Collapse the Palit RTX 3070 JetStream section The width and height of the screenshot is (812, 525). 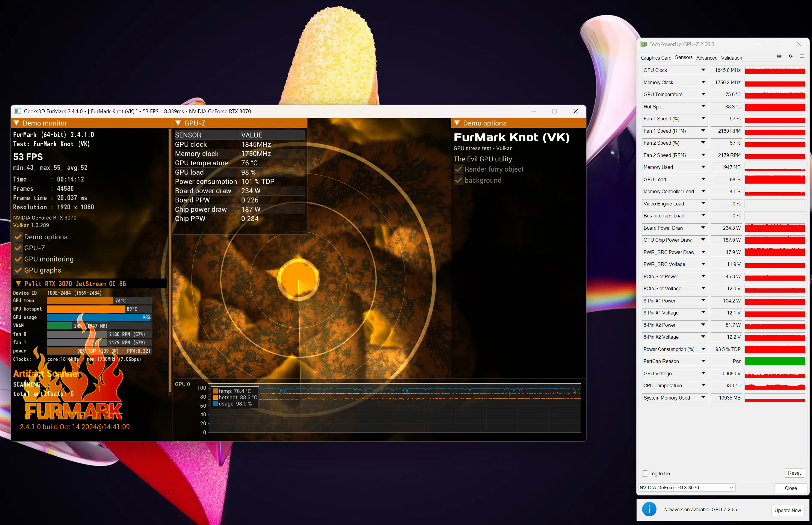18,284
